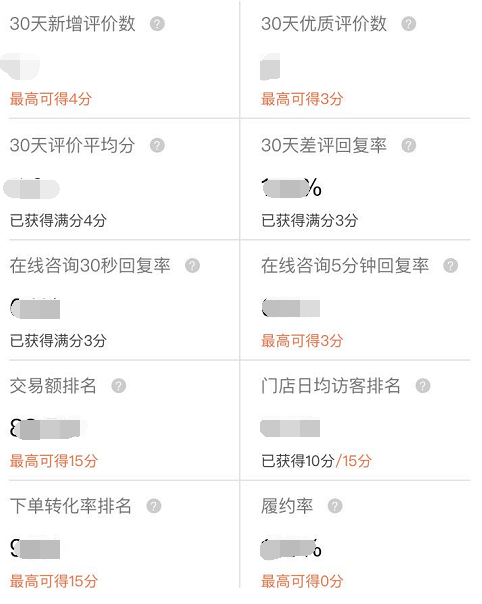
Task: Click 已获得10分/15分 score text
Action: pyautogui.click(x=316, y=461)
